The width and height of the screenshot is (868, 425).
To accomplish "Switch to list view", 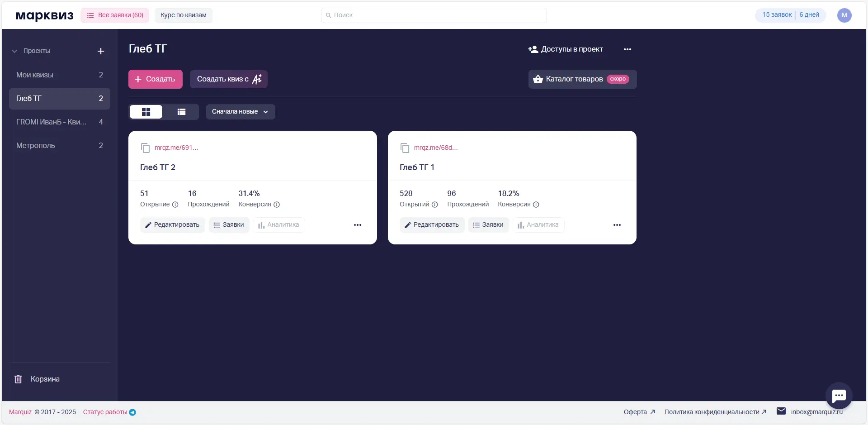I will 181,112.
